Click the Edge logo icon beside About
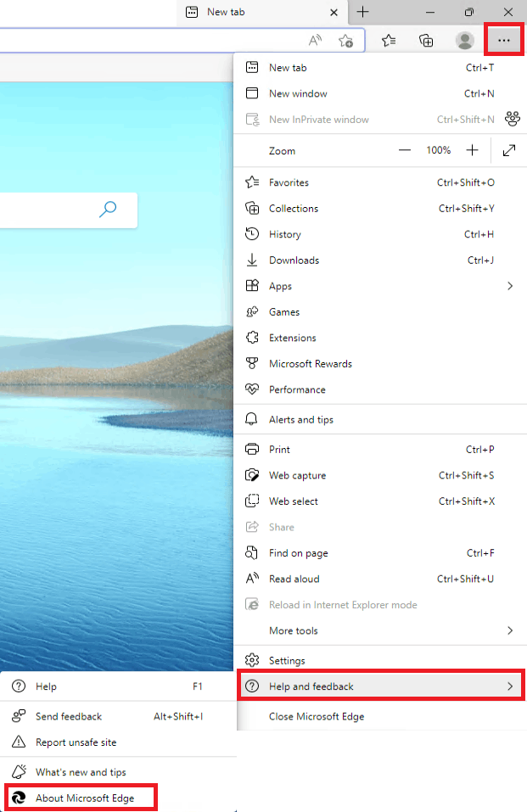 pyautogui.click(x=19, y=798)
